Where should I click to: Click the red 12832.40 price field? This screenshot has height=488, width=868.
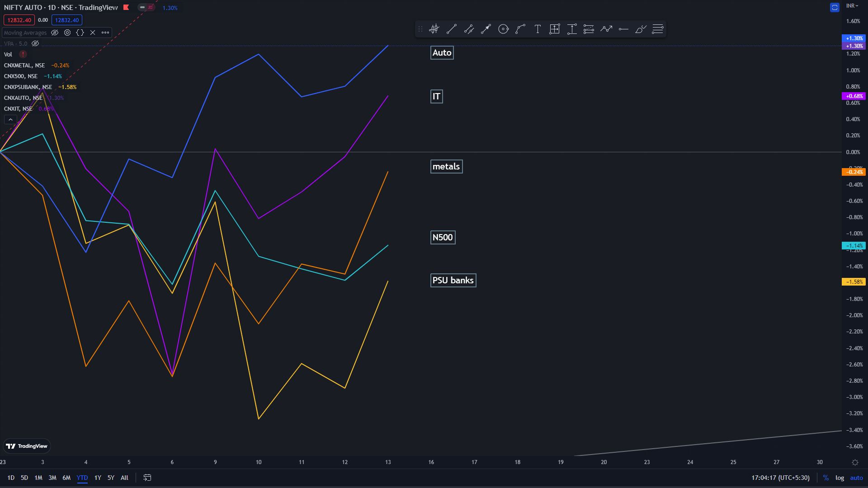coord(19,20)
